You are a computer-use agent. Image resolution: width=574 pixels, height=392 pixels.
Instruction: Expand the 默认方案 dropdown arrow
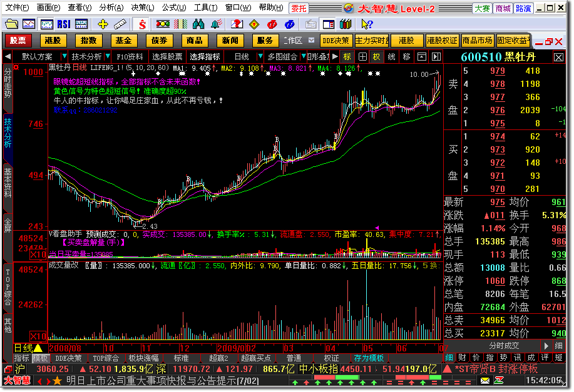[x=64, y=57]
